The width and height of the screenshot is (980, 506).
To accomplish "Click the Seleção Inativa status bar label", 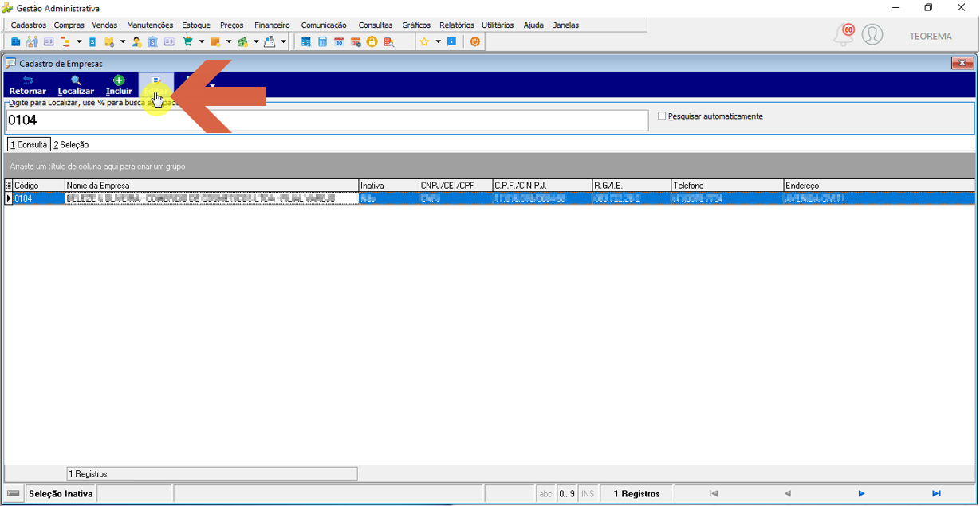I will [61, 494].
